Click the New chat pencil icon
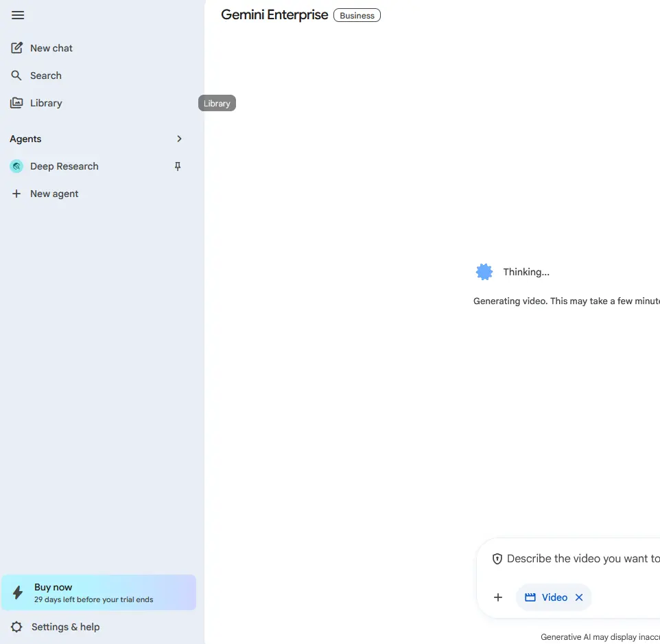The image size is (660, 644). point(16,48)
